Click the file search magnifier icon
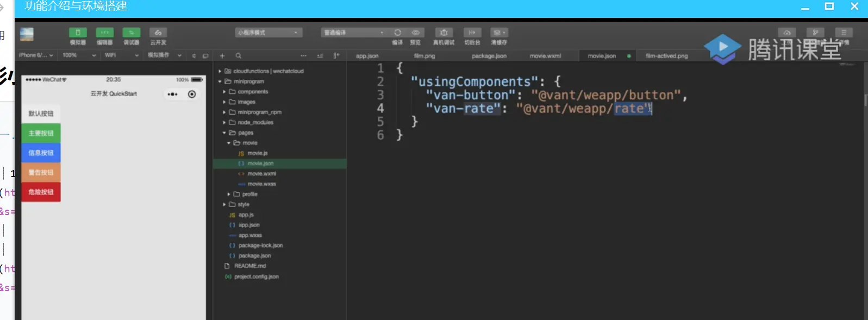The width and height of the screenshot is (868, 320). 238,55
